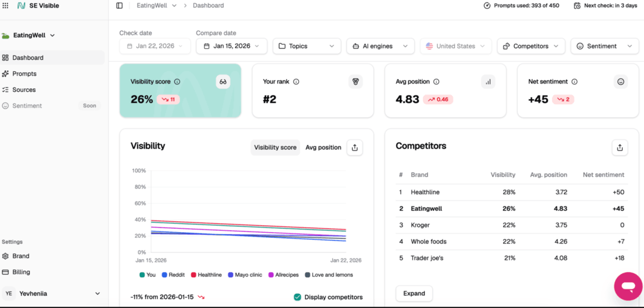Select the Healthline row in Competitors
Image resolution: width=644 pixels, height=308 pixels.
click(512, 192)
